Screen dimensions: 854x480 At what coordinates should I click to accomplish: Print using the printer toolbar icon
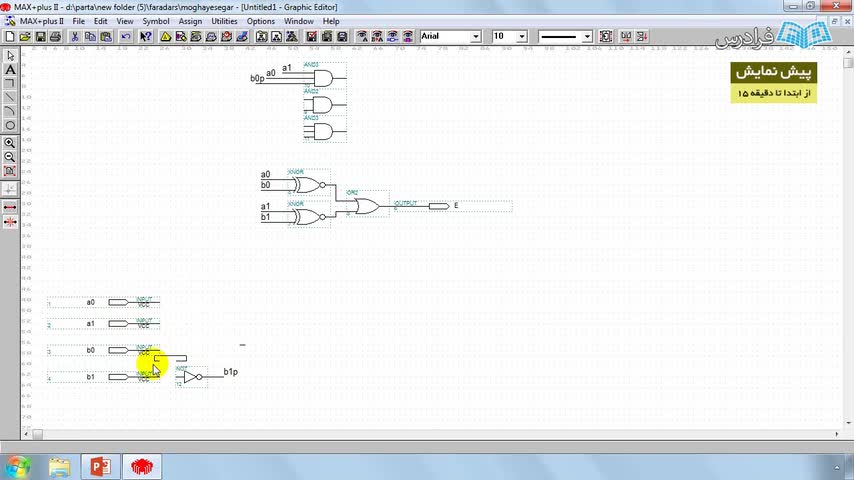[x=56, y=37]
